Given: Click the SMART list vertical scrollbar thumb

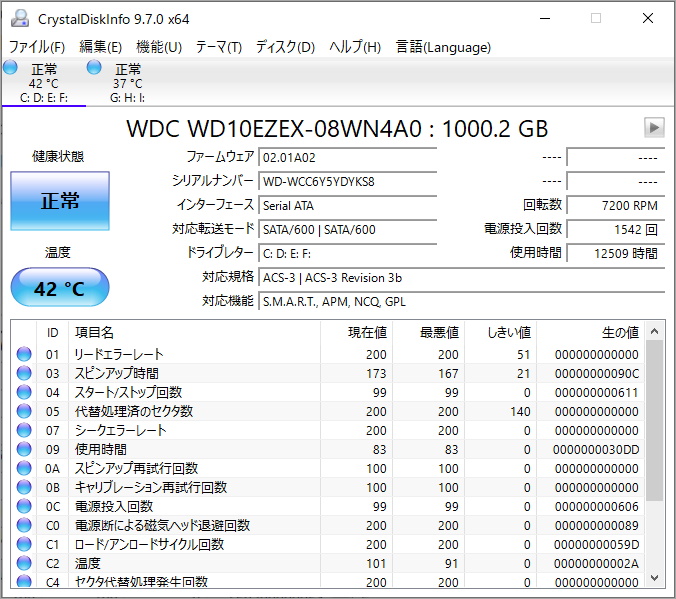Looking at the screenshot, I should click(654, 420).
